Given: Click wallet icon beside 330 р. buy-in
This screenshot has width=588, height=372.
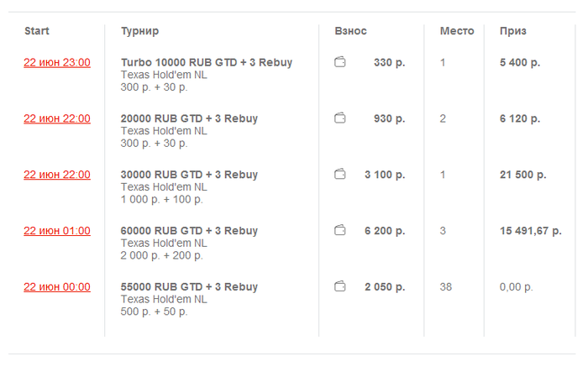Looking at the screenshot, I should [x=340, y=62].
